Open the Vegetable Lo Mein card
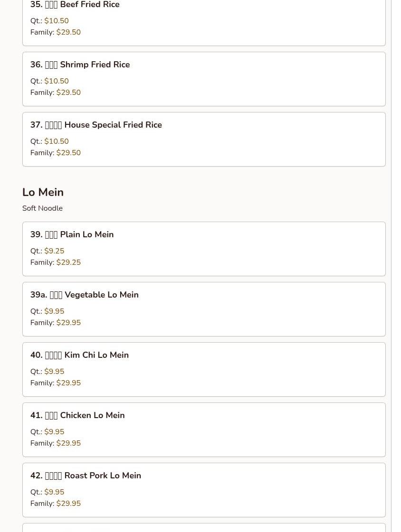 point(204,309)
